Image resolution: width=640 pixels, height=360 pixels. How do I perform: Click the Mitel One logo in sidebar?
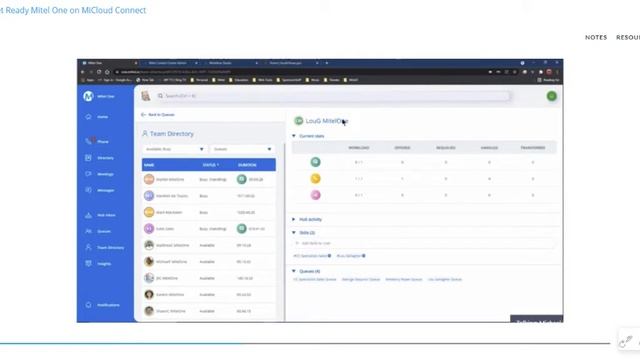click(x=88, y=96)
